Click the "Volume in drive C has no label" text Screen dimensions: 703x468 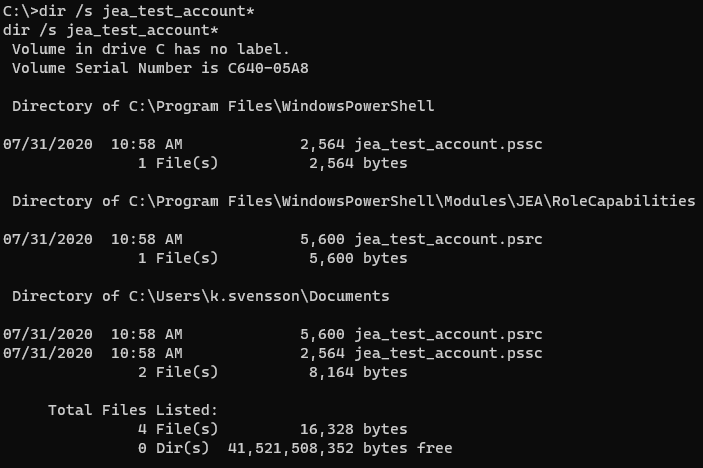pyautogui.click(x=150, y=49)
